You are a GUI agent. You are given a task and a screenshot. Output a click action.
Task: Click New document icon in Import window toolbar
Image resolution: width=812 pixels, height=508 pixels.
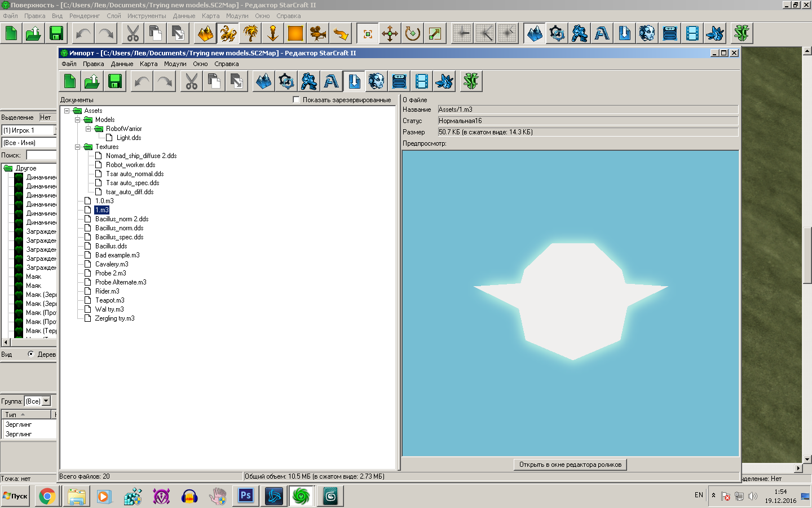[70, 82]
